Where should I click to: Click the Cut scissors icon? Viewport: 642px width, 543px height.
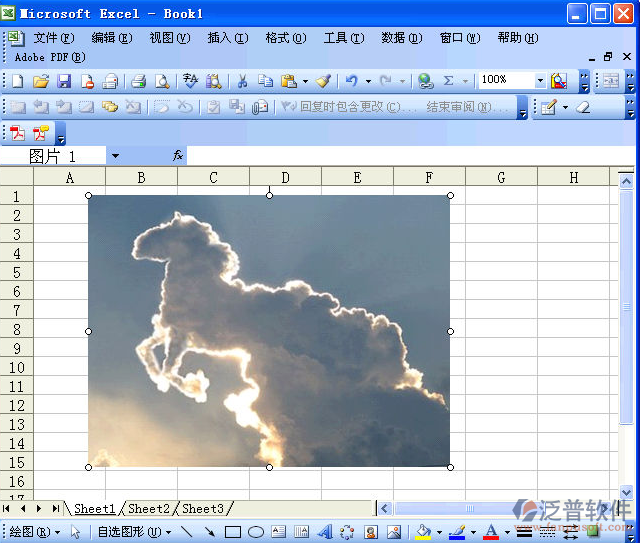242,81
